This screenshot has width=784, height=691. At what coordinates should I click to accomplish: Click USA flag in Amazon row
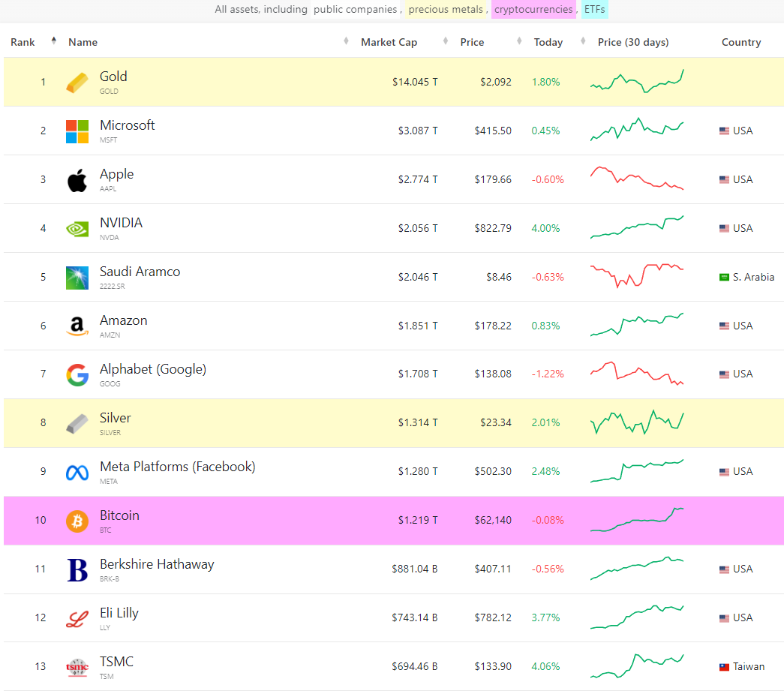pyautogui.click(x=724, y=326)
